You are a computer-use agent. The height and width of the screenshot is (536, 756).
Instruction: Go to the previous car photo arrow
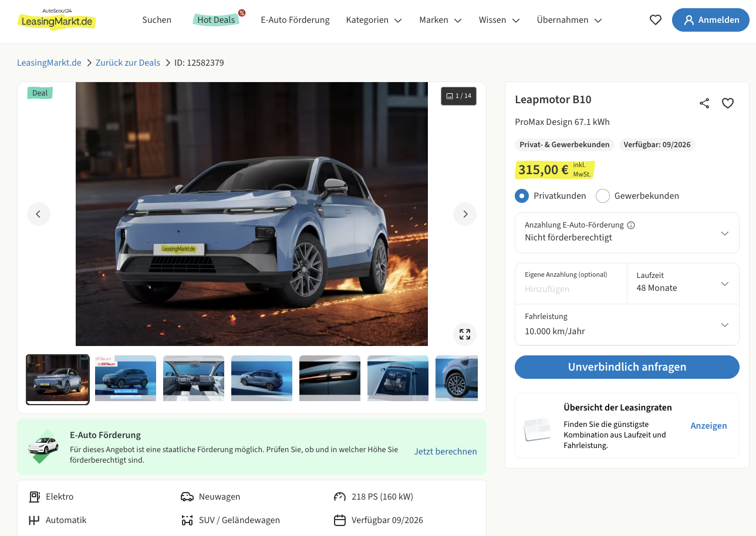pos(39,214)
